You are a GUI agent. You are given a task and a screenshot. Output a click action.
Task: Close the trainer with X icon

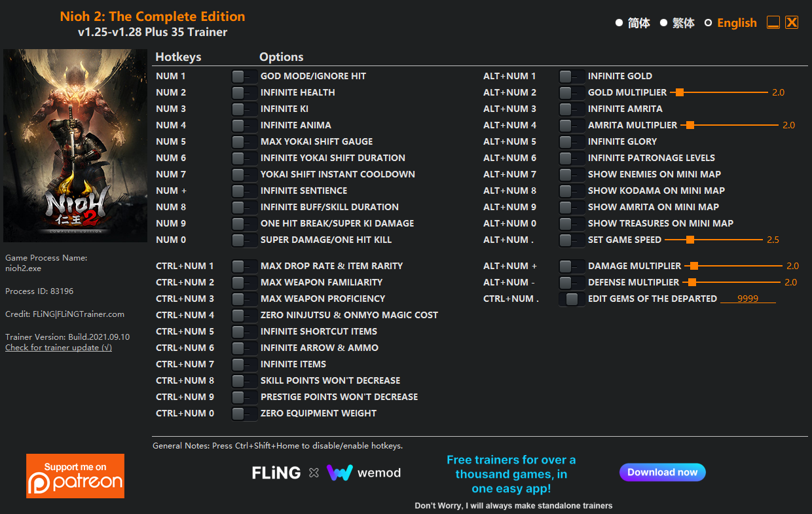pyautogui.click(x=792, y=23)
